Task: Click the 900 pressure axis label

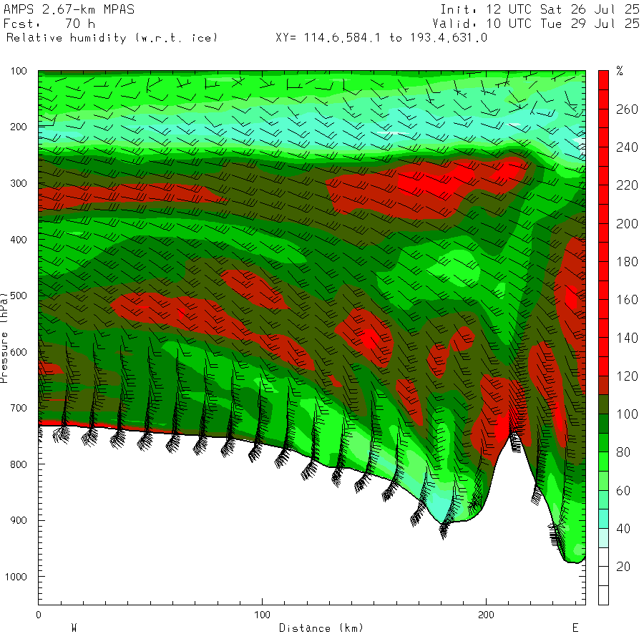Action: point(19,520)
